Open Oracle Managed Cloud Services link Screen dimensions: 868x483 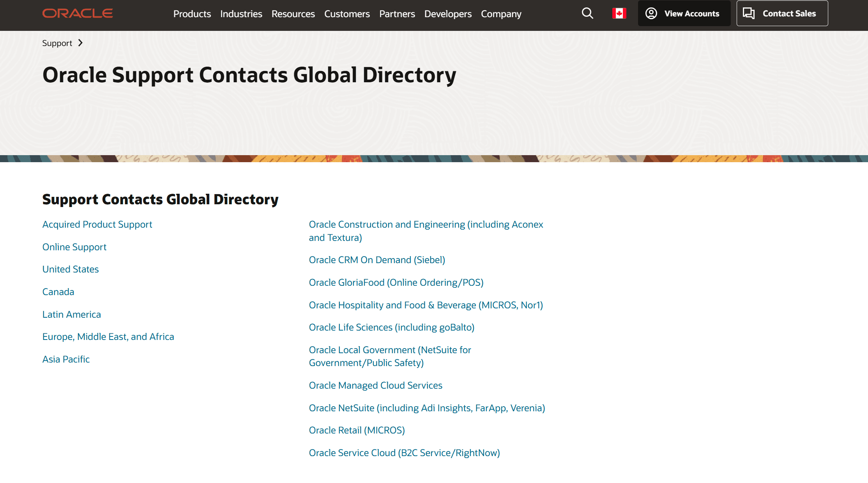[x=376, y=386]
